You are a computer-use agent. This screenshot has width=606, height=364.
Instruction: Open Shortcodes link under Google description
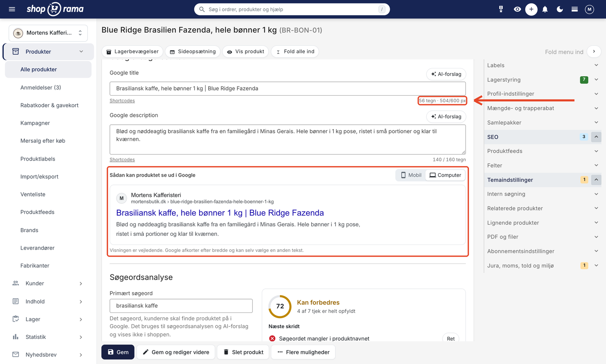point(122,159)
